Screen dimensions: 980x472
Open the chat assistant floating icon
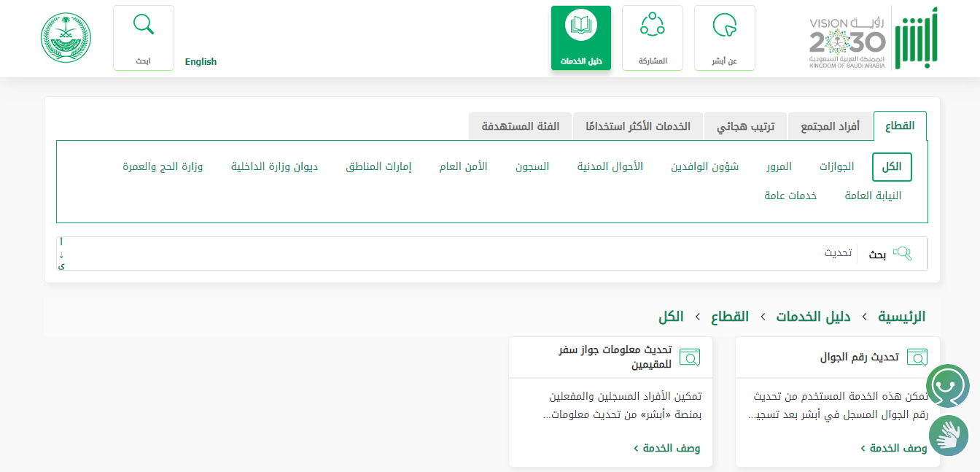tap(947, 387)
